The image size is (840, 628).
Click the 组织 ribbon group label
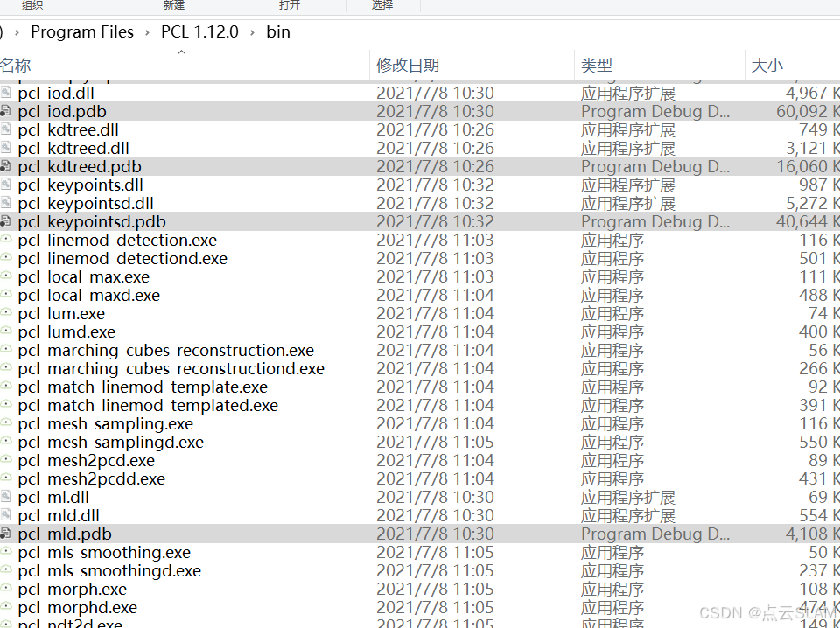[32, 5]
